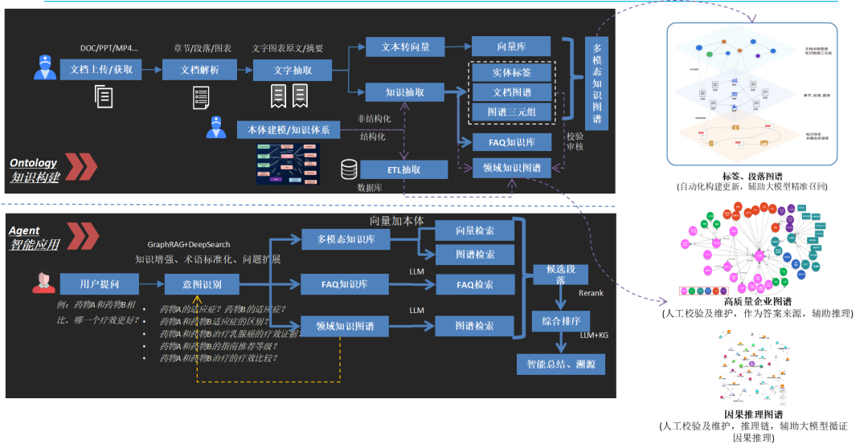Open the 标签、段落图谱 layered graph image
The width and height of the screenshot is (868, 444).
click(x=751, y=94)
